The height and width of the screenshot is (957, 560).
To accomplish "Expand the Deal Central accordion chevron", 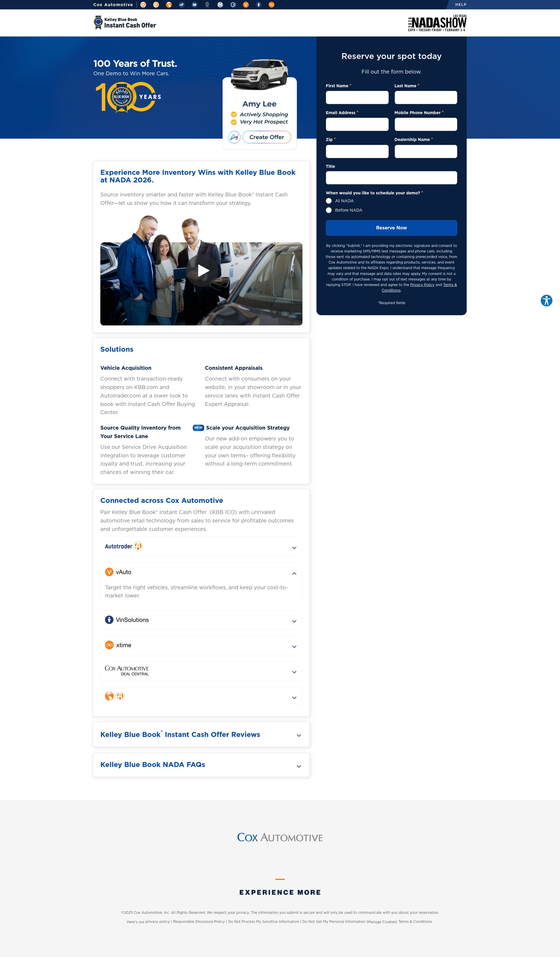I will tap(294, 672).
